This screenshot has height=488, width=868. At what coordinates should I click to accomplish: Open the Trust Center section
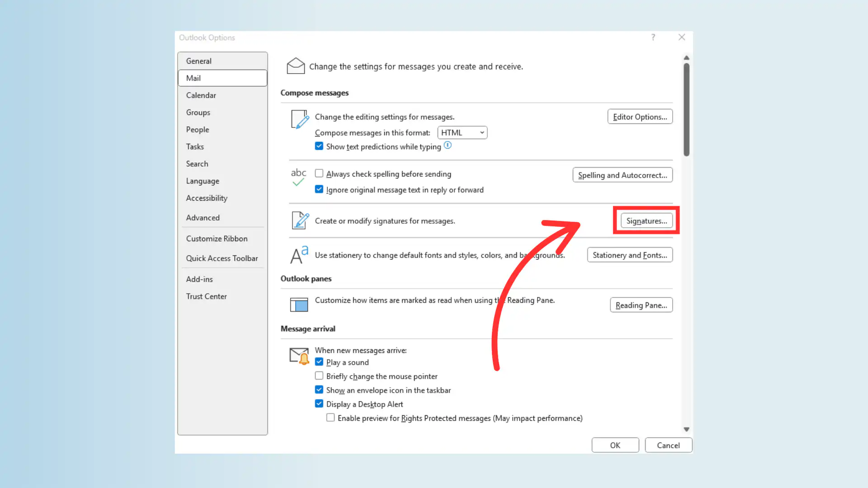pyautogui.click(x=207, y=296)
